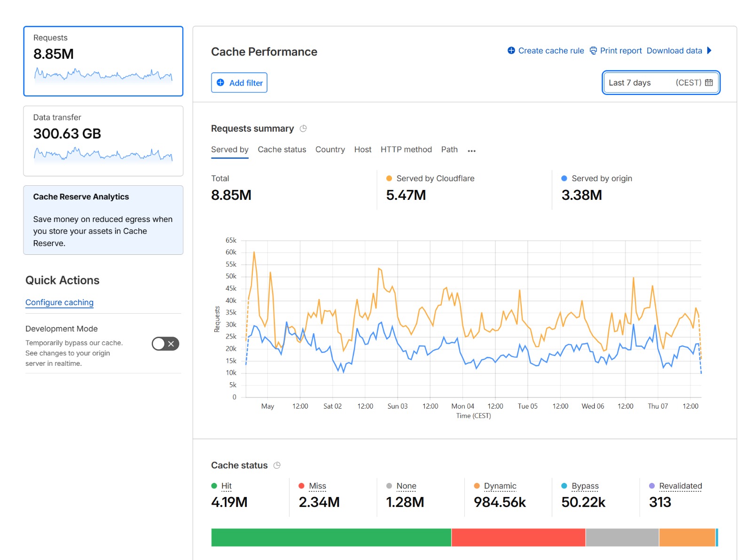Click the Miss 2.34M value

click(319, 502)
